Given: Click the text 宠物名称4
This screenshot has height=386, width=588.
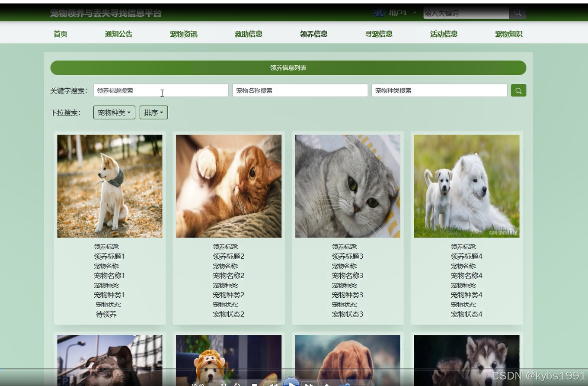Looking at the screenshot, I should [x=467, y=276].
